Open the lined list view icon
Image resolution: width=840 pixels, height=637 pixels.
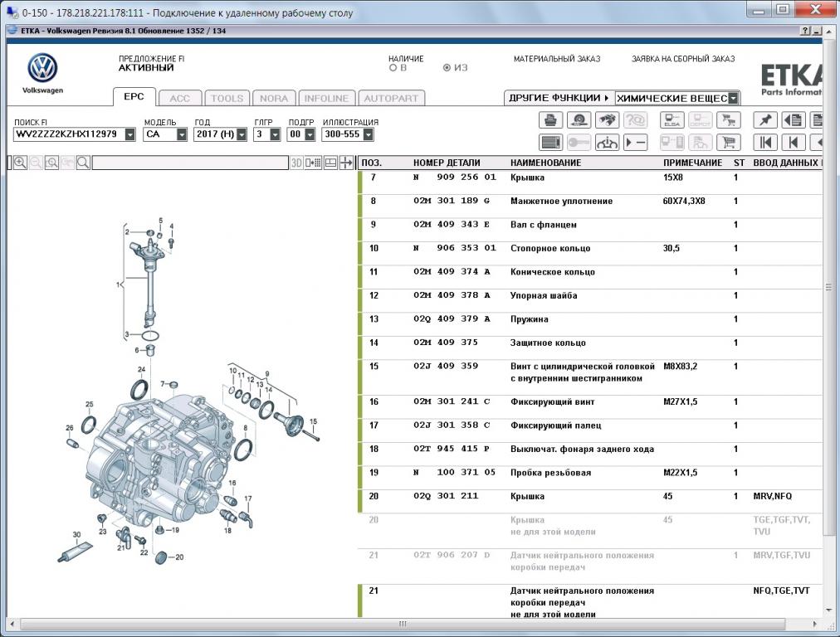tap(550, 143)
